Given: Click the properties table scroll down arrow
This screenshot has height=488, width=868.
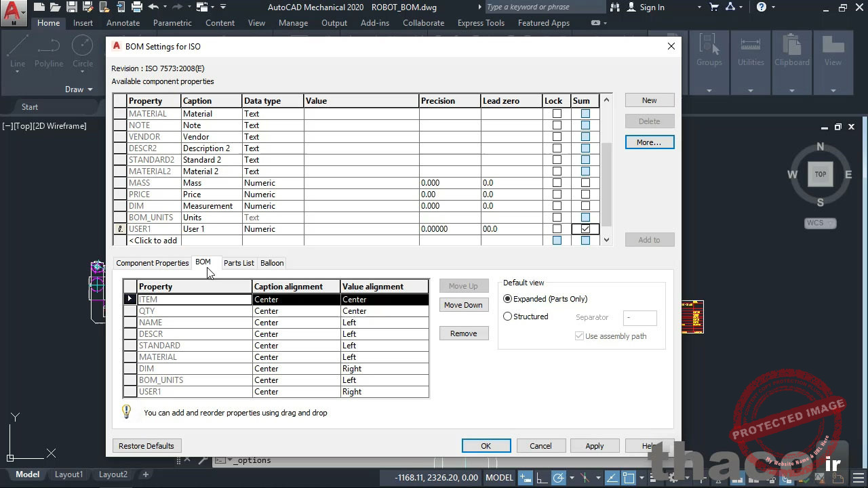Looking at the screenshot, I should (606, 240).
